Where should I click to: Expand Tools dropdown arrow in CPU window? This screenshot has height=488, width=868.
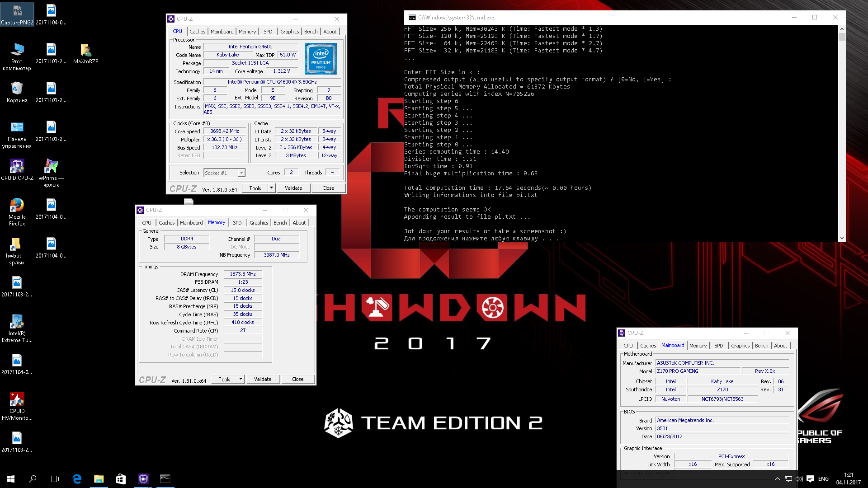pyautogui.click(x=271, y=188)
